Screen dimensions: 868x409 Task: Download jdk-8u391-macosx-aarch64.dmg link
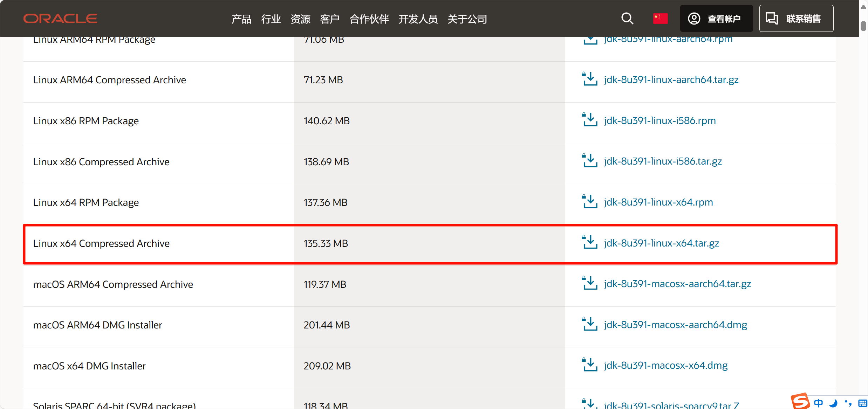[676, 325]
